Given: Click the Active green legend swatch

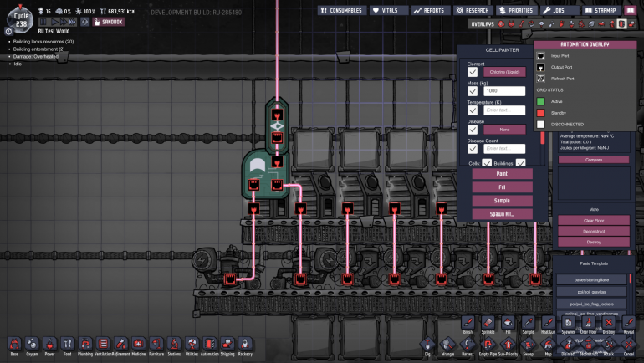Looking at the screenshot, I should (540, 101).
